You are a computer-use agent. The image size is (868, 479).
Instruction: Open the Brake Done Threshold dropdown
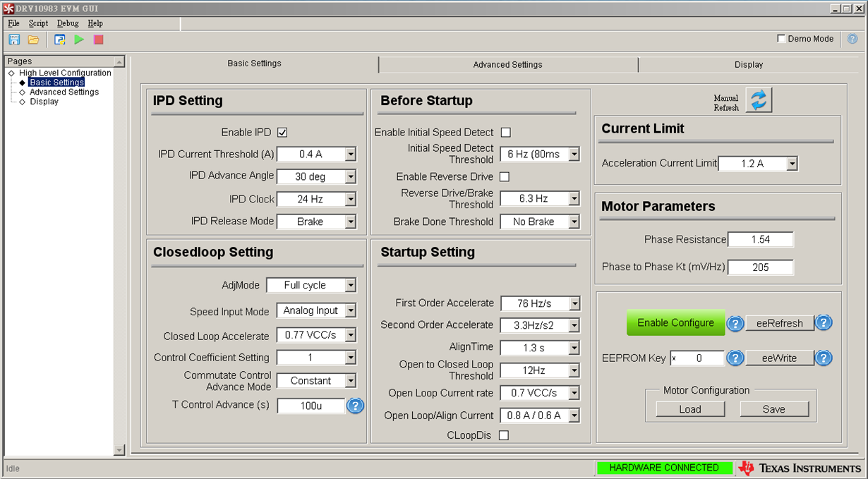click(574, 222)
